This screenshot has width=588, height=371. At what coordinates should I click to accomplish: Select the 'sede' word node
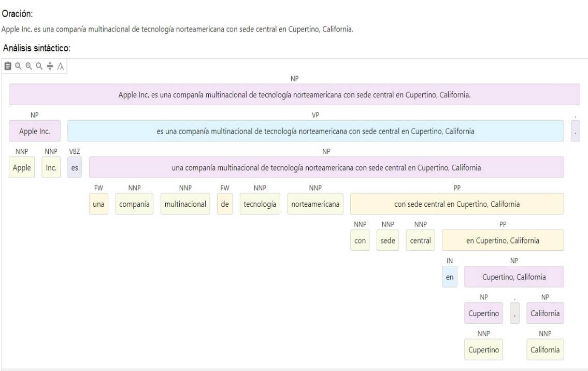click(x=388, y=241)
